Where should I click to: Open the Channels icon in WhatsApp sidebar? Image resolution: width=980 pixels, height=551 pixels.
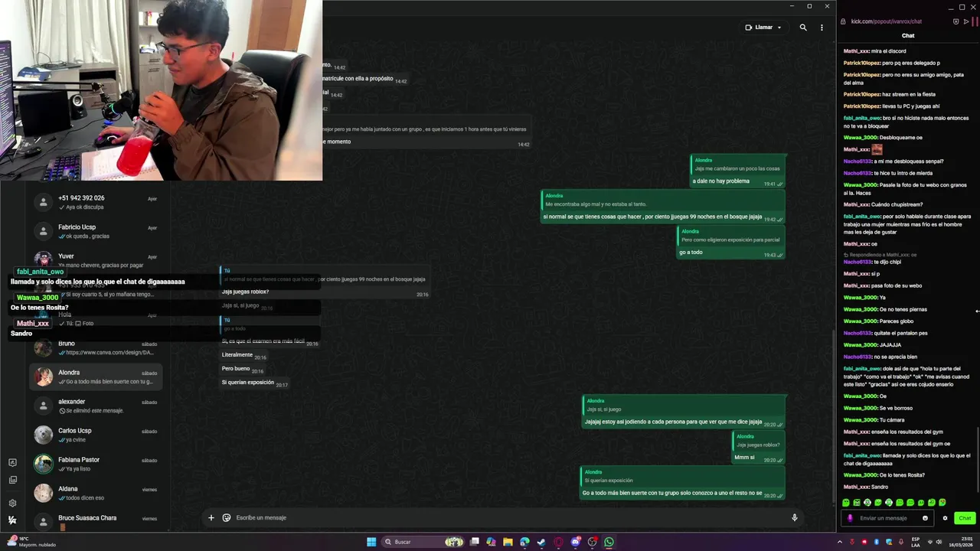coord(12,462)
